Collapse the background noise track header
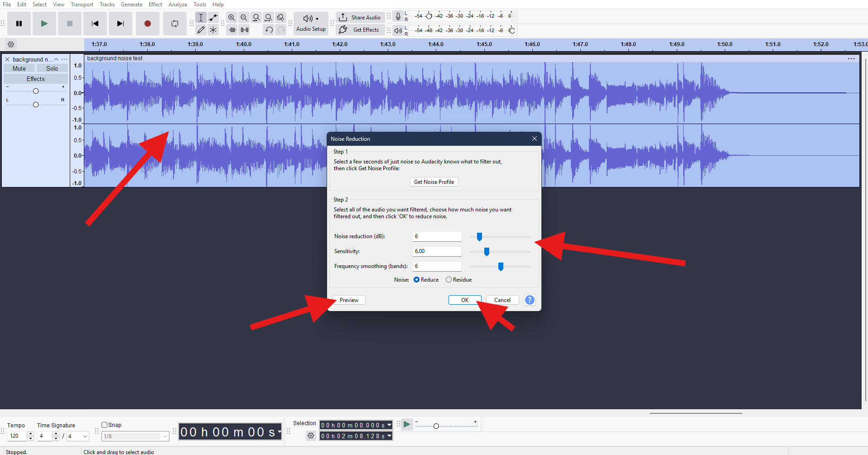This screenshot has width=868, height=455. click(56, 59)
